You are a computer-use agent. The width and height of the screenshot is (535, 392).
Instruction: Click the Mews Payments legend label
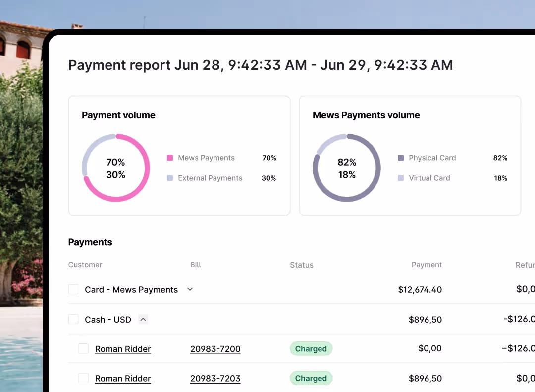tap(207, 158)
